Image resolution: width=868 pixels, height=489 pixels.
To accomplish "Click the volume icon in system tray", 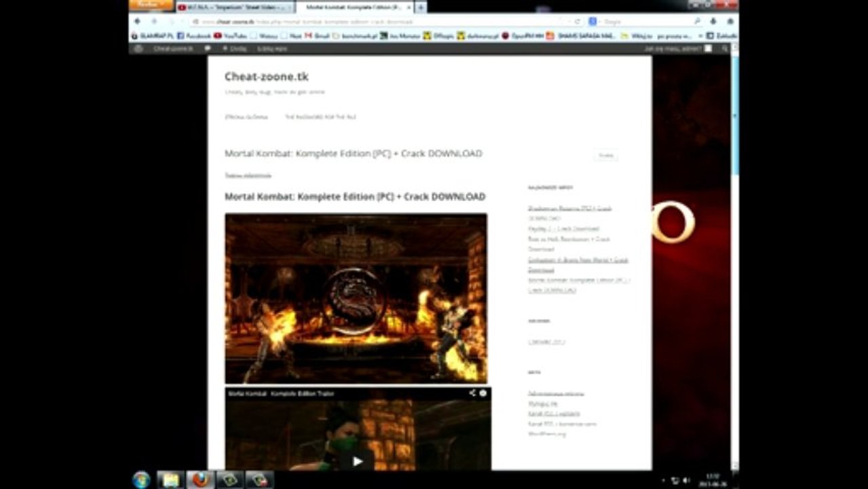I will 685,480.
